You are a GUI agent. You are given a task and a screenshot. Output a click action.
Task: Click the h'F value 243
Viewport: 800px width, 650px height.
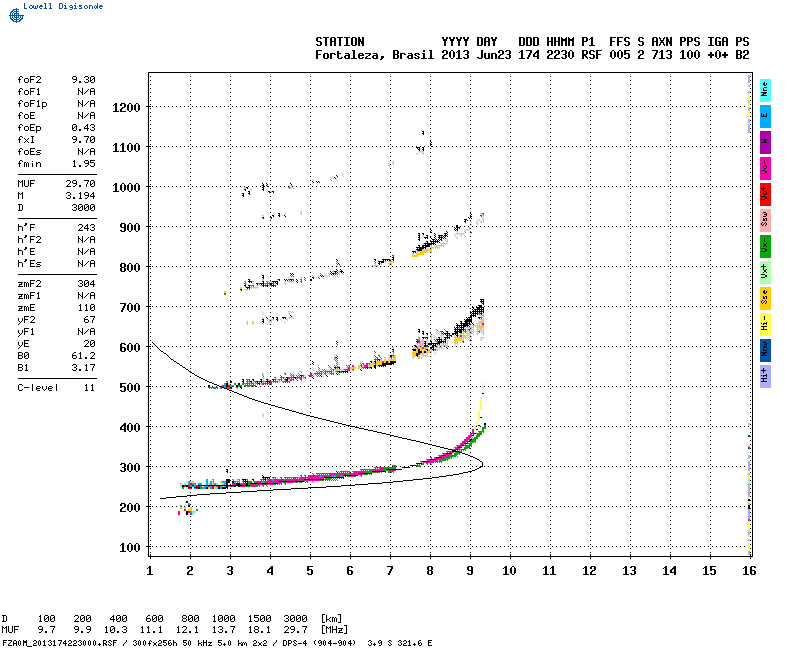click(86, 228)
